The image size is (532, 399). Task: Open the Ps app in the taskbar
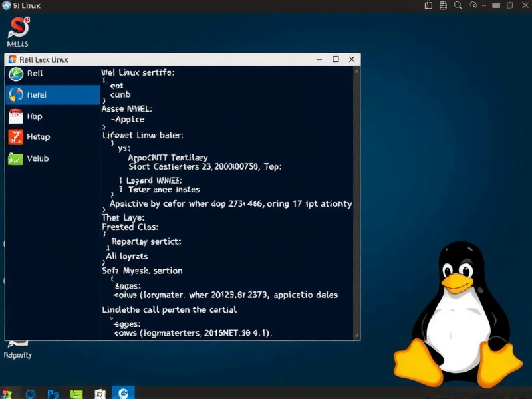pos(54,394)
